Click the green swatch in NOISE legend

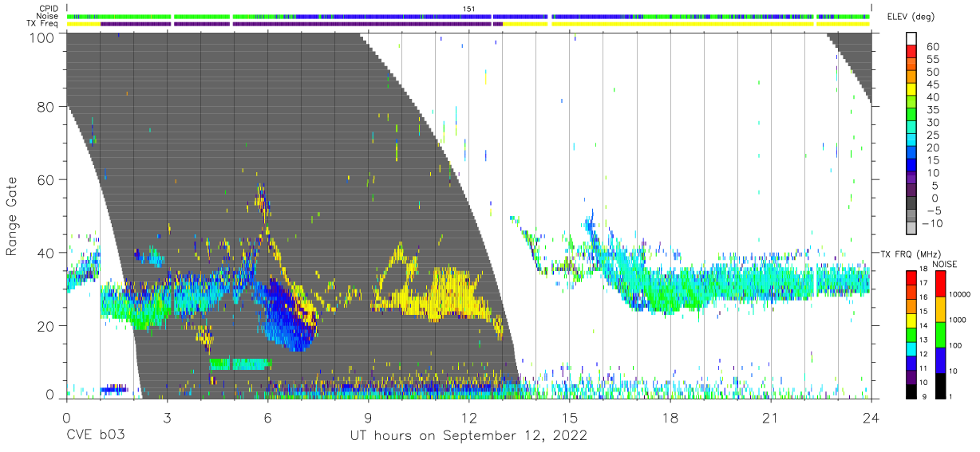tap(940, 334)
